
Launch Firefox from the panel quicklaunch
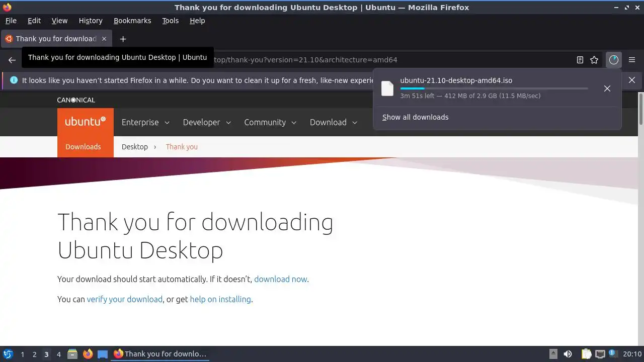(88, 354)
